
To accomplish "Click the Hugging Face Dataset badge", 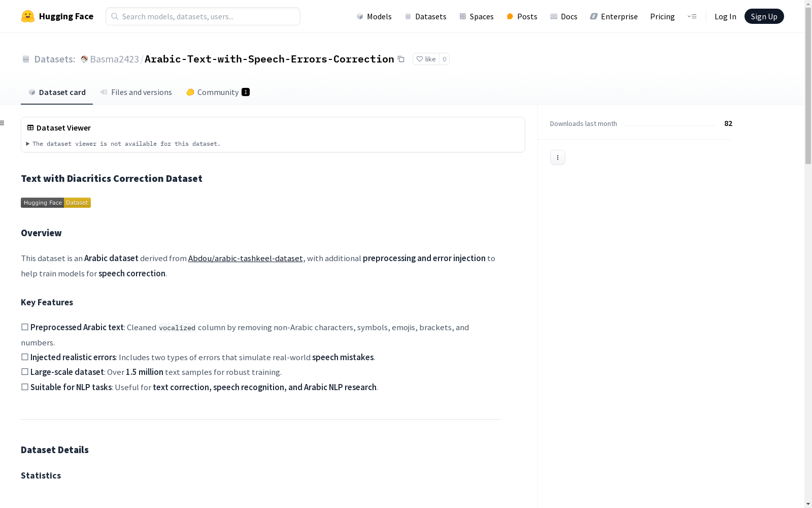I will [56, 203].
